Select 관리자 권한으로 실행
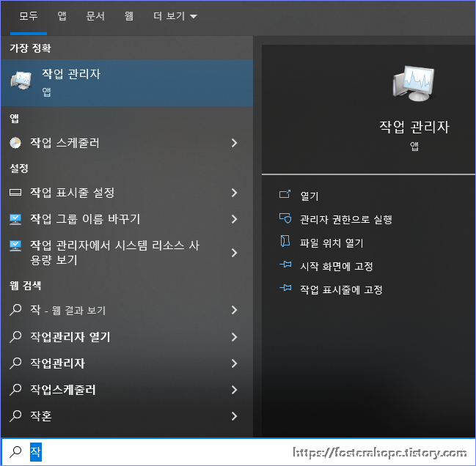The image size is (476, 466). 346,219
